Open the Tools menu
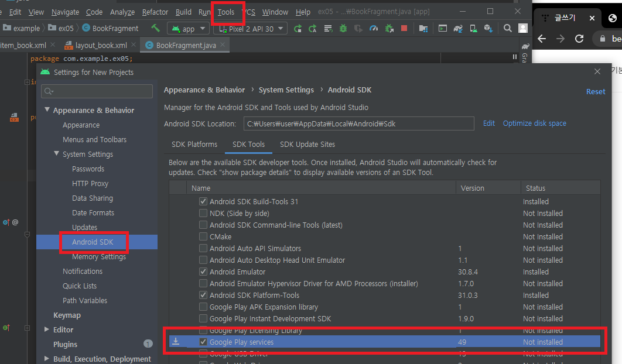The width and height of the screenshot is (622, 364). [225, 12]
